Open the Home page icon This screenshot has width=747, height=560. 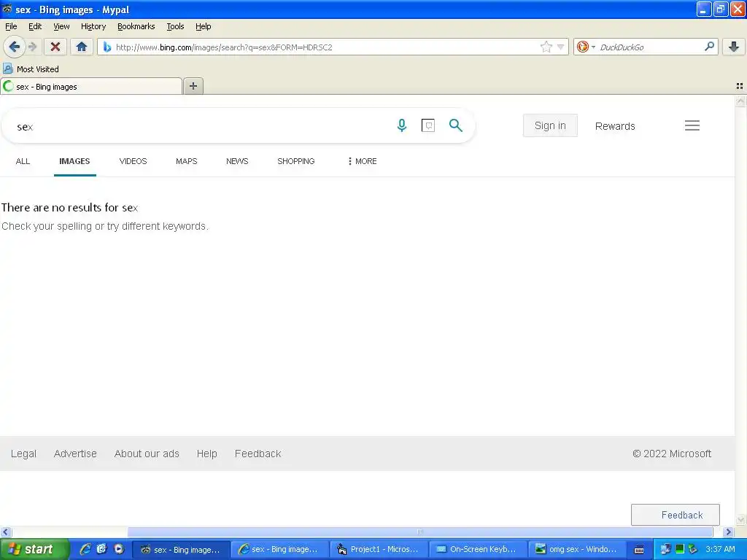tap(82, 47)
